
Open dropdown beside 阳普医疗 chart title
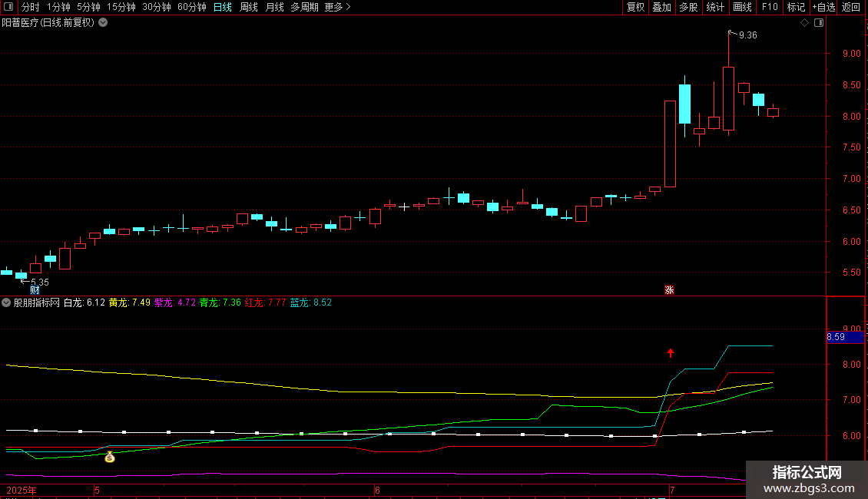pos(103,23)
